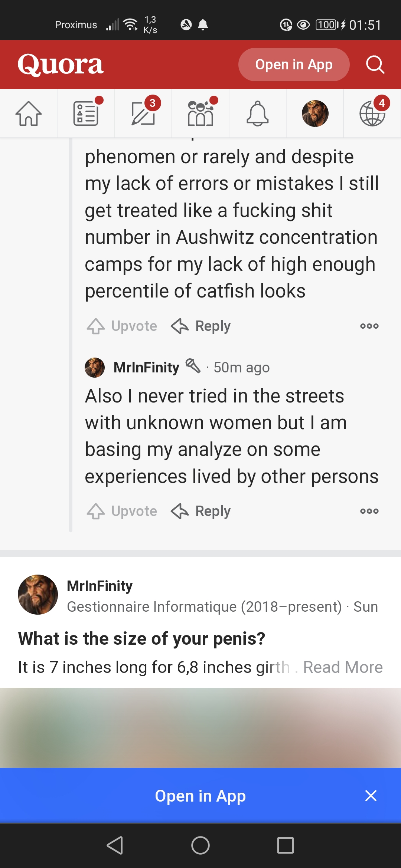Open more options for first comment

point(369,326)
